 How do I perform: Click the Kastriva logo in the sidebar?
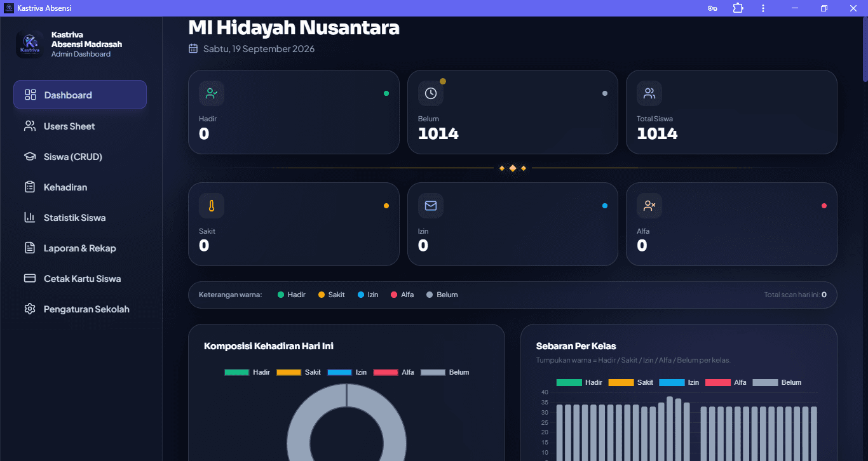[x=30, y=44]
